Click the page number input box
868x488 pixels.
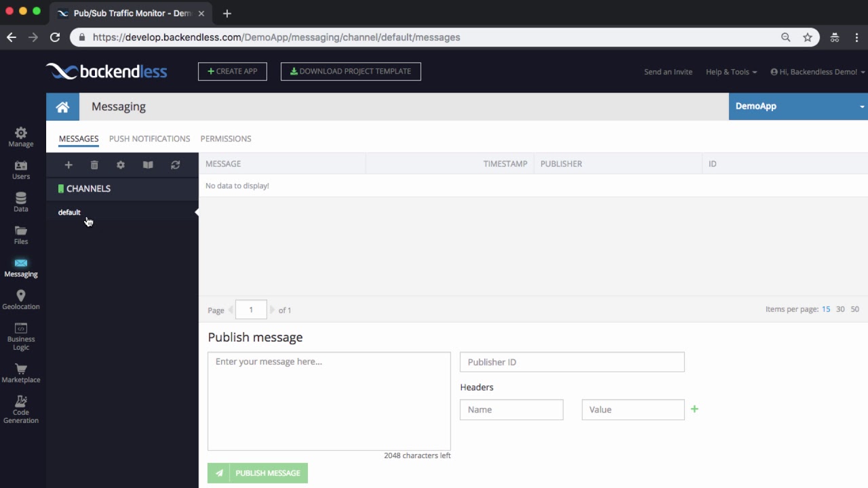click(251, 310)
